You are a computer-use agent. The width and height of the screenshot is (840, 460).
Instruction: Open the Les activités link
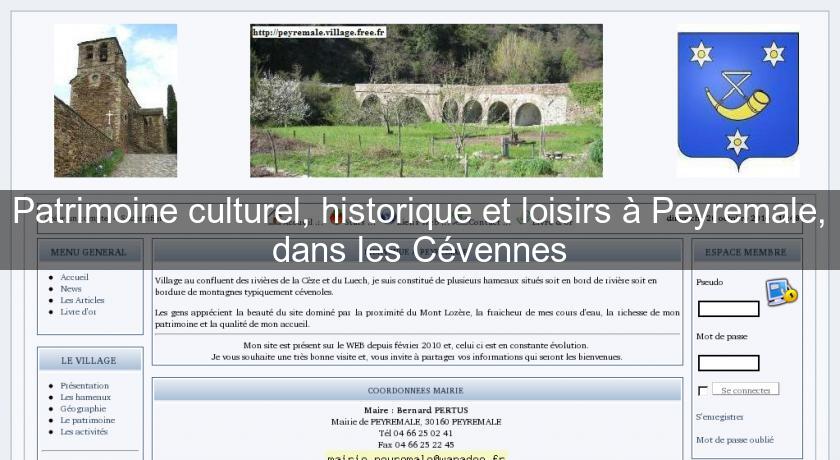coord(84,432)
